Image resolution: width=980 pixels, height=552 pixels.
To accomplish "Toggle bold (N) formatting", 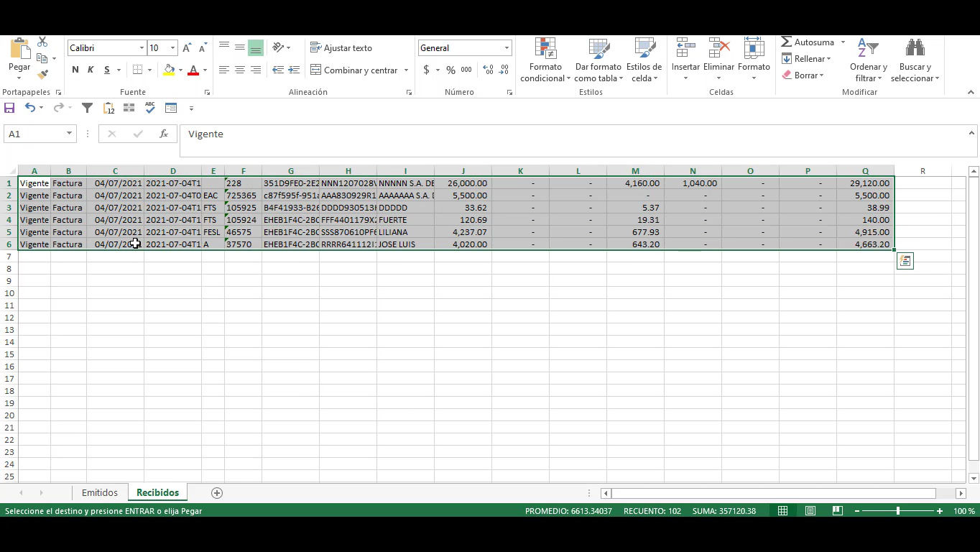I will click(x=75, y=70).
